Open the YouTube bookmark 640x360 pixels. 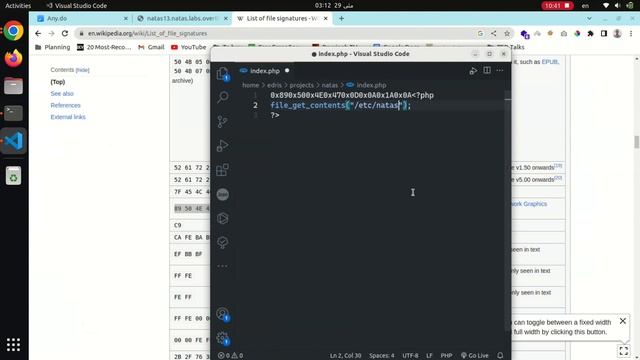point(189,47)
